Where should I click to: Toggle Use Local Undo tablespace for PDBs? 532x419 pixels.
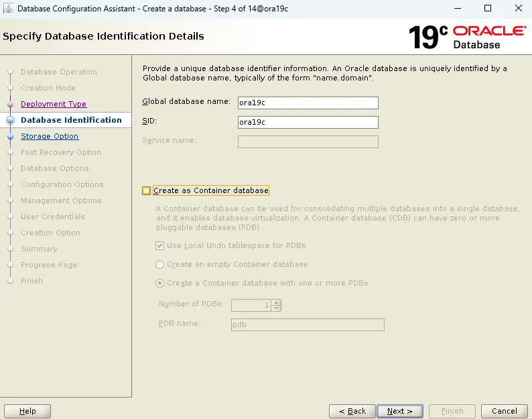tap(160, 245)
